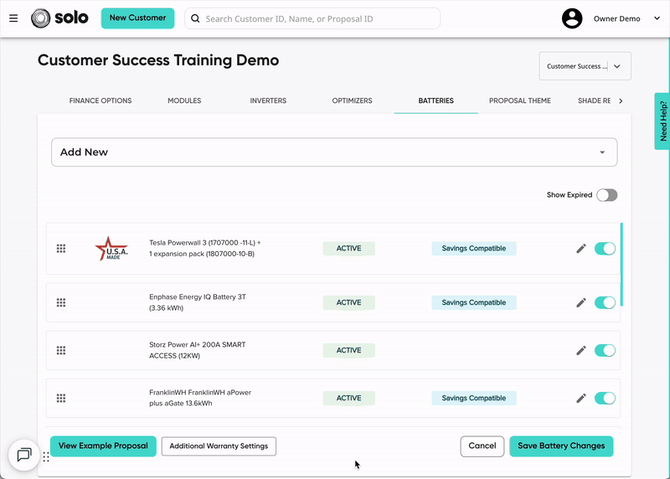Viewport: 670px width, 479px height.
Task: Expand the Add New battery dropdown
Action: click(334, 152)
